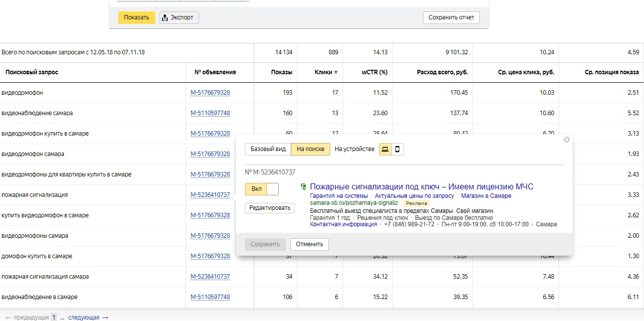Open ad link in домофон купить в самаре row
Screen dimensions: 644x321
click(x=210, y=256)
